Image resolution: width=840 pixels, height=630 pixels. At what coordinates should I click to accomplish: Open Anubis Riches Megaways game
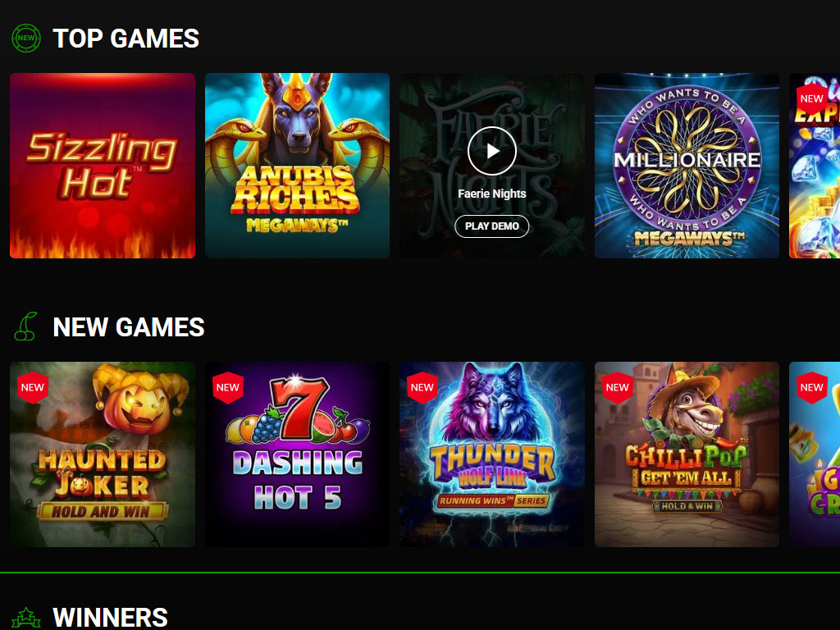(x=297, y=166)
